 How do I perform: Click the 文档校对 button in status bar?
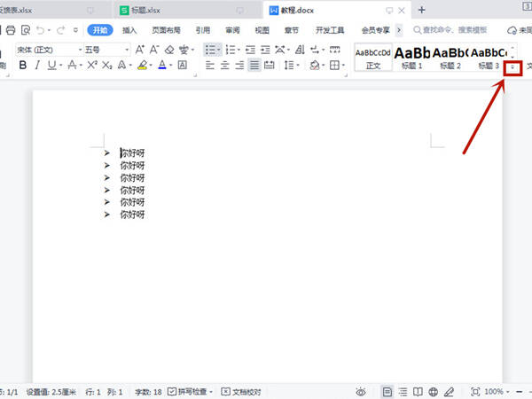241,392
